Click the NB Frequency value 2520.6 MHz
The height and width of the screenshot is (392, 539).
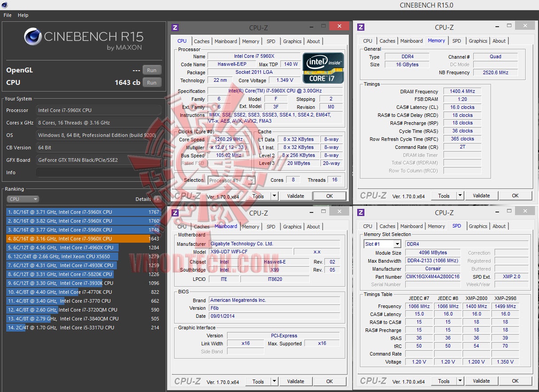[x=495, y=72]
